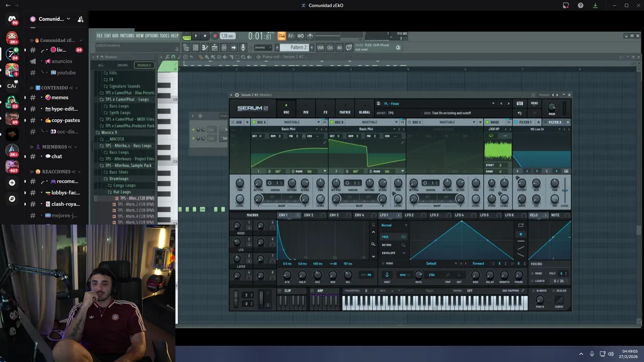The image size is (644, 362).
Task: Click the OSC B wavetable pencil edit icon
Action: tap(403, 142)
